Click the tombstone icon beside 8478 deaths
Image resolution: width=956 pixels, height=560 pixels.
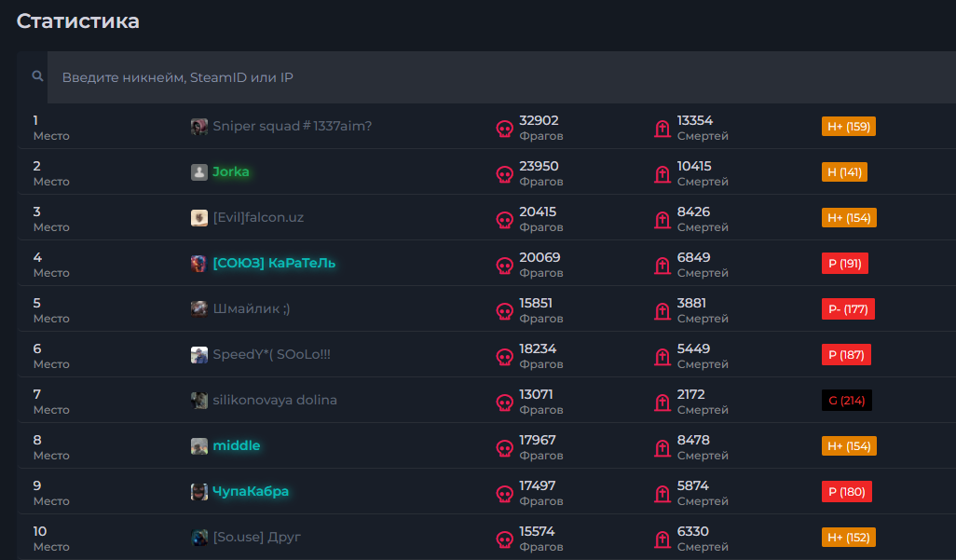[x=662, y=448]
